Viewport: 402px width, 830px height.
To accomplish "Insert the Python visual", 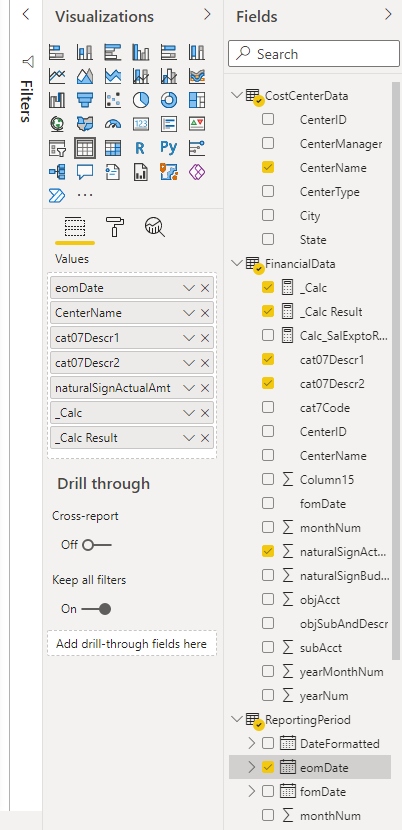I will 168,148.
